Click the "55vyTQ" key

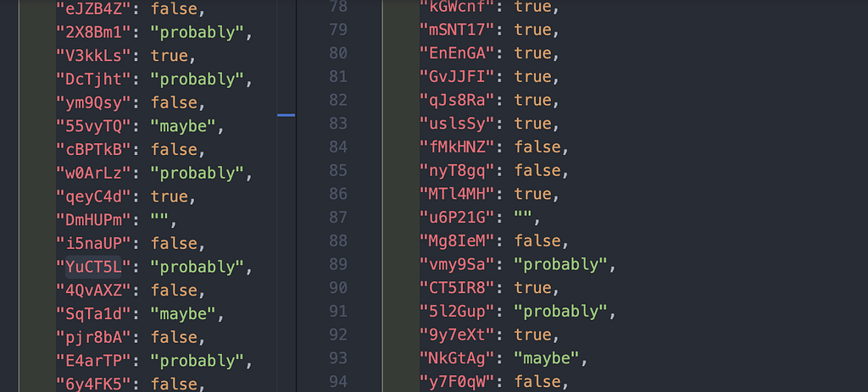(x=93, y=127)
